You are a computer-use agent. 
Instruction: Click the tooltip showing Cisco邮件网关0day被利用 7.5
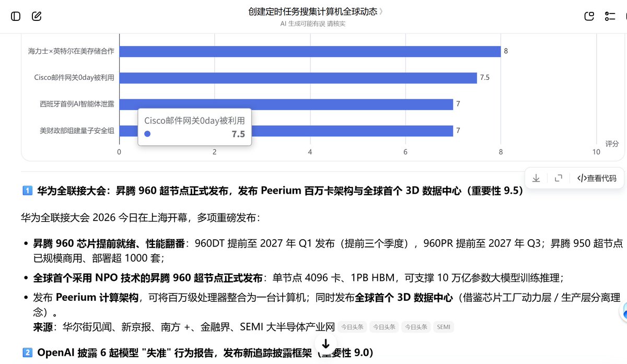194,127
